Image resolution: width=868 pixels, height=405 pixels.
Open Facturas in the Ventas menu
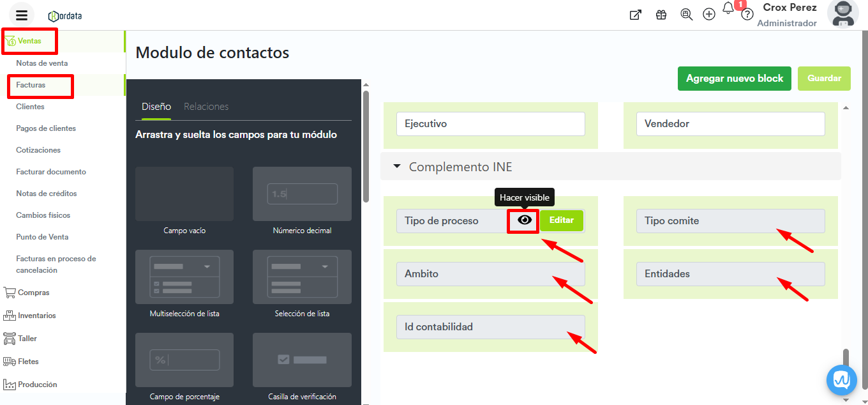click(31, 85)
